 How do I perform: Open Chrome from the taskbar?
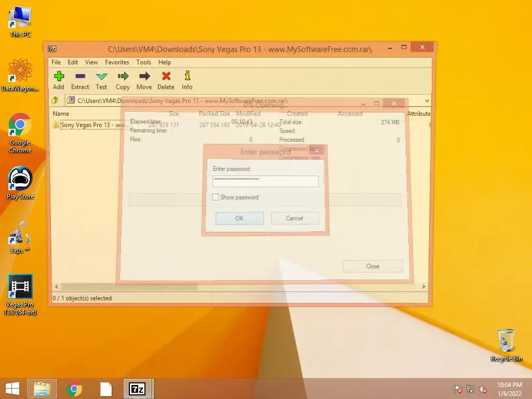pyautogui.click(x=74, y=389)
